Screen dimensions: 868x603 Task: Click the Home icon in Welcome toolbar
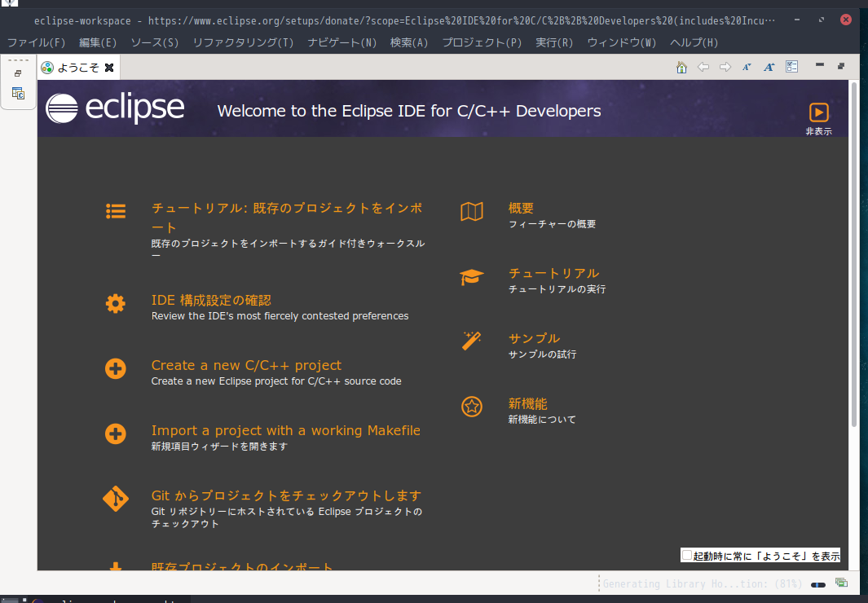pos(681,67)
